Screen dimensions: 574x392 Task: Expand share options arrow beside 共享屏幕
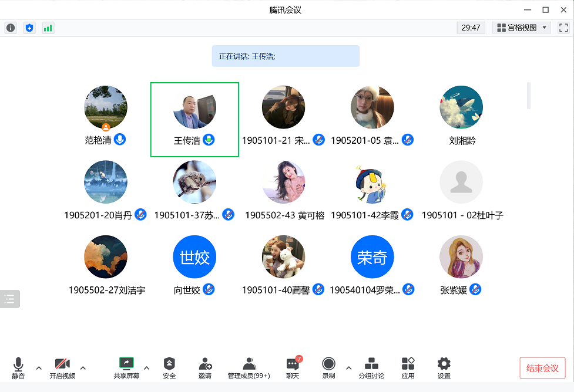[x=147, y=368]
